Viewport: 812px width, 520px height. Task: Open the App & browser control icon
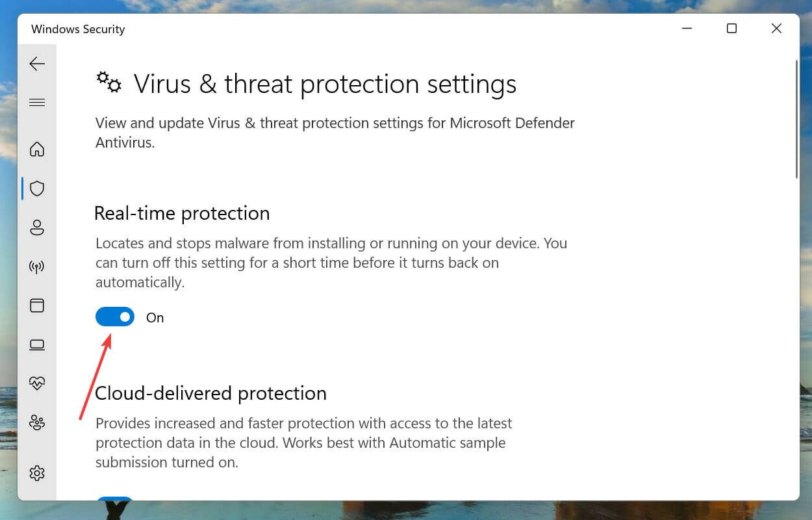(37, 305)
